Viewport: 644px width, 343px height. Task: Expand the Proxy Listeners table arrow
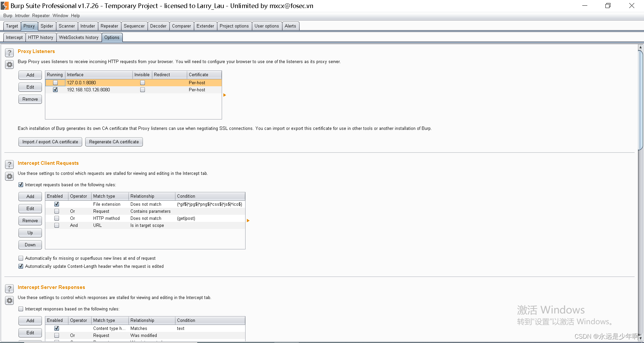(x=225, y=95)
